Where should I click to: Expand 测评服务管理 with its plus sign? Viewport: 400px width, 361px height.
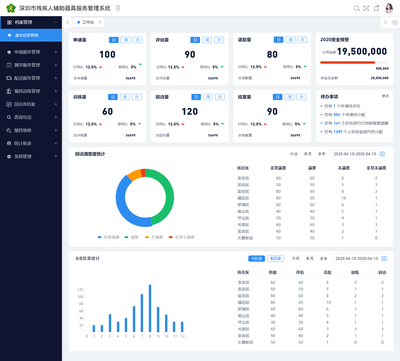56,65
